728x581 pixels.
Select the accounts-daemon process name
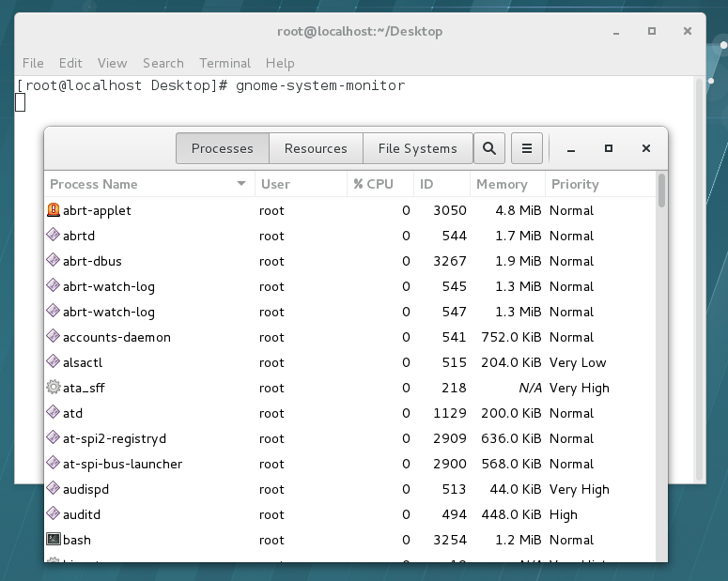tap(116, 337)
